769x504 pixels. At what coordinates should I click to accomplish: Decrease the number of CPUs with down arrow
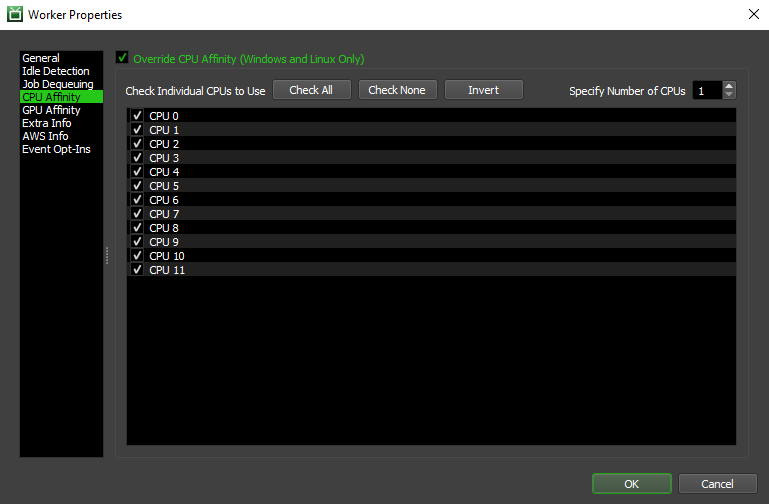point(729,95)
